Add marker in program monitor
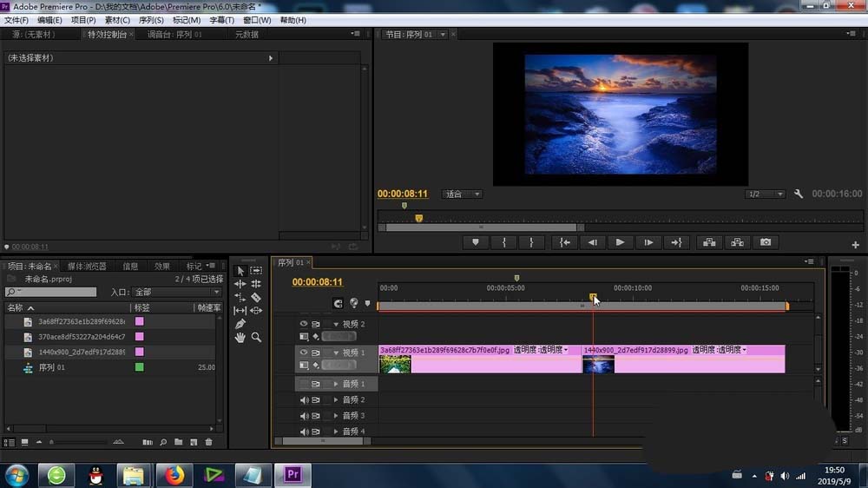 tap(476, 242)
